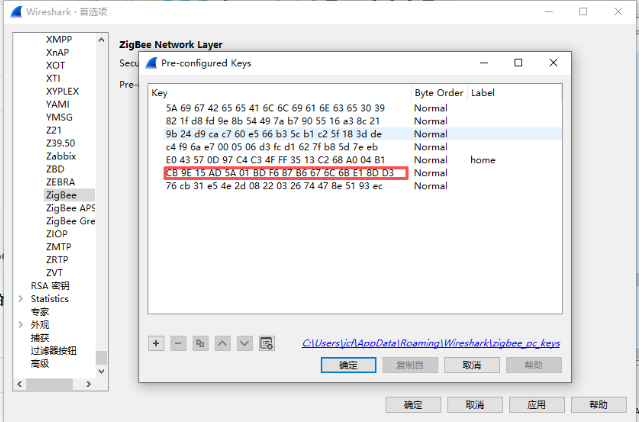Screen dimensions: 639x422
Task: Select ZigBee APS in the protocol list
Action: coord(70,208)
